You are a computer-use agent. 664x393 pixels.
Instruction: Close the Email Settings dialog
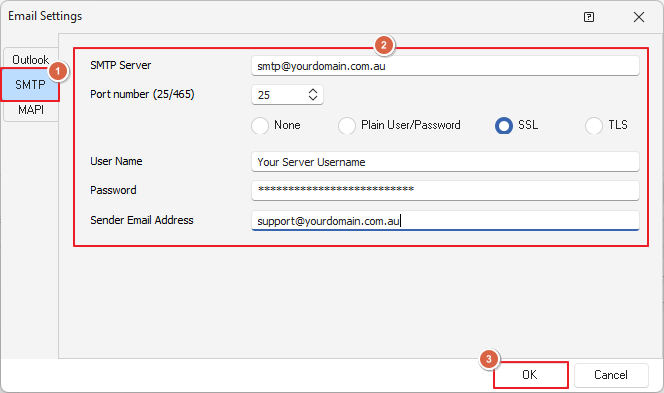click(639, 17)
